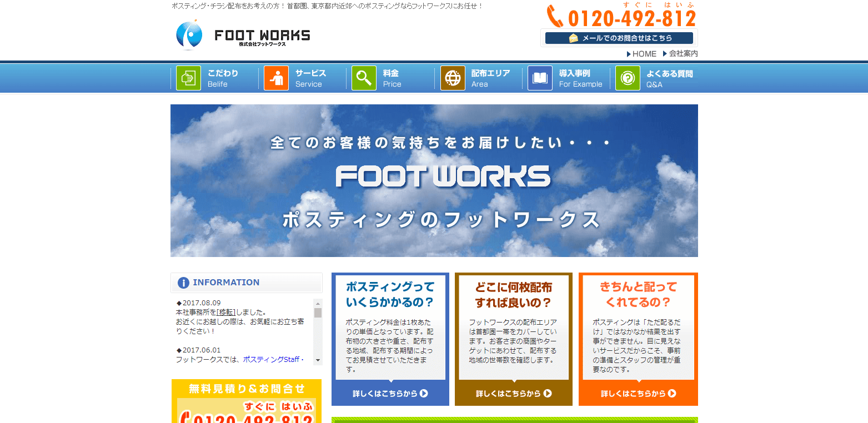The height and width of the screenshot is (423, 868).
Task: Select the 料金 Price menu label
Action: coord(392,78)
